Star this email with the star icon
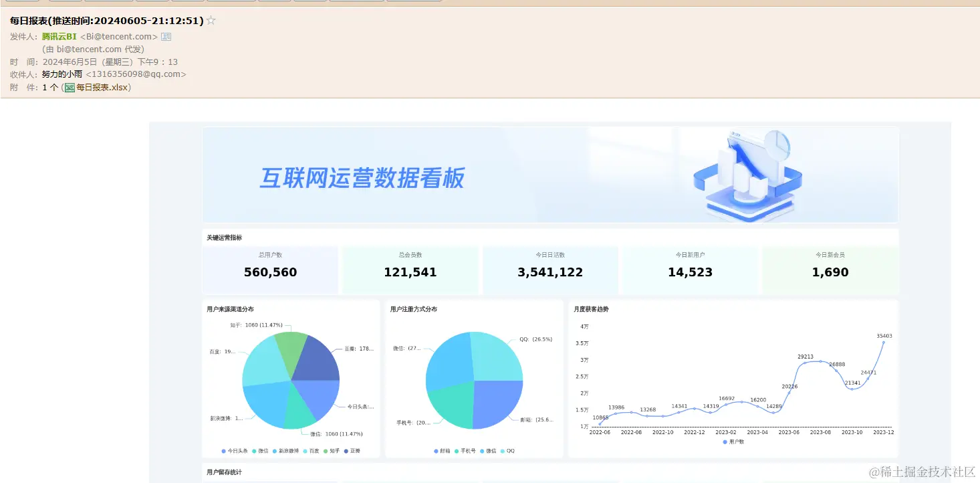The height and width of the screenshot is (483, 980). pos(211,21)
